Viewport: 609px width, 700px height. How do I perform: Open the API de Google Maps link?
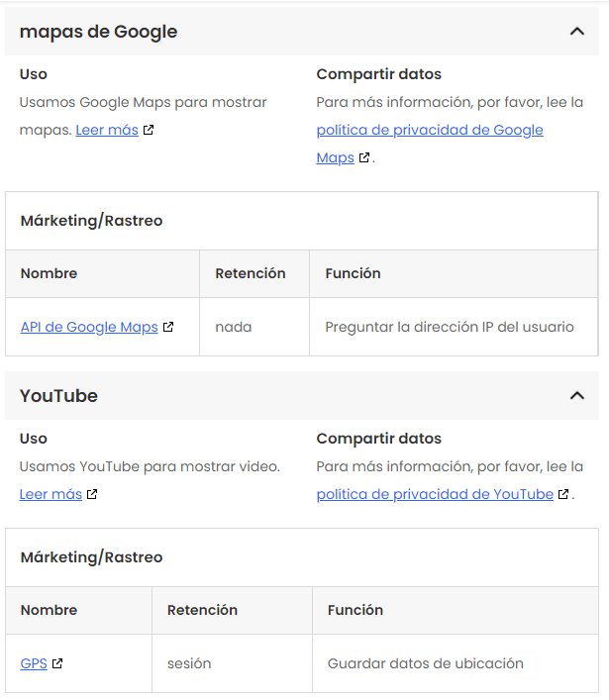89,327
